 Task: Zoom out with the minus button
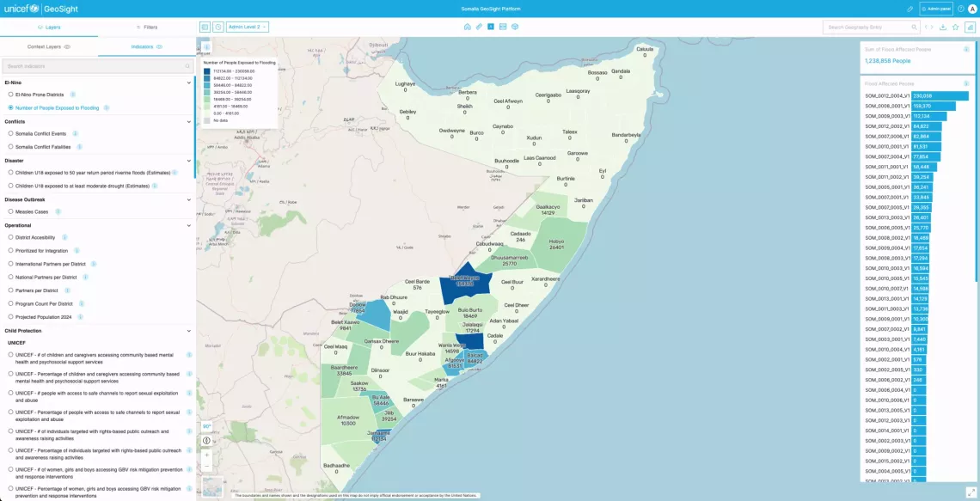click(207, 466)
